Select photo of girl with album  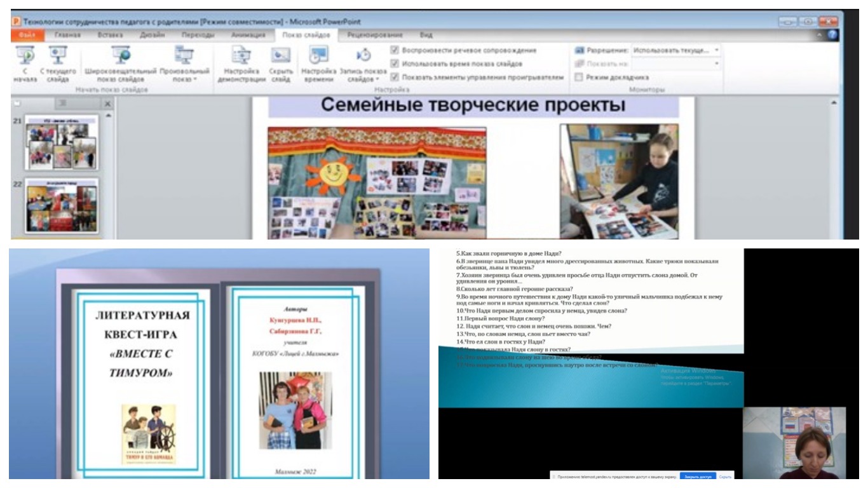coord(619,181)
